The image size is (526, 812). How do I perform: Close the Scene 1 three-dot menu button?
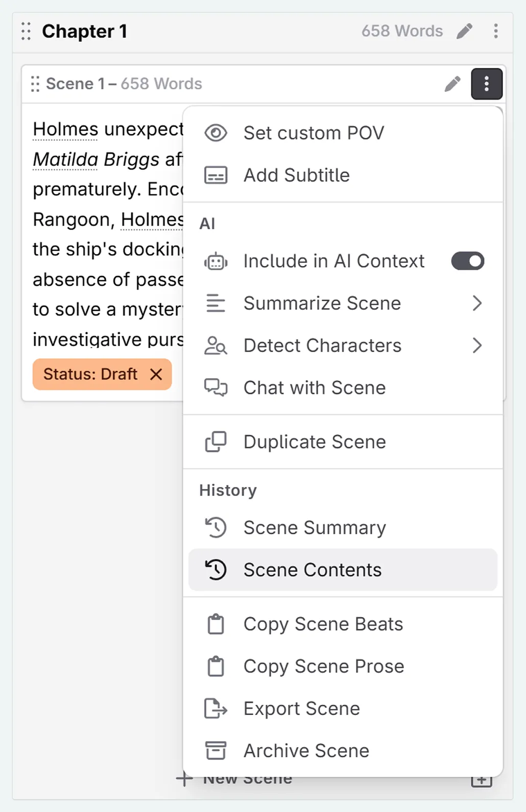point(486,84)
